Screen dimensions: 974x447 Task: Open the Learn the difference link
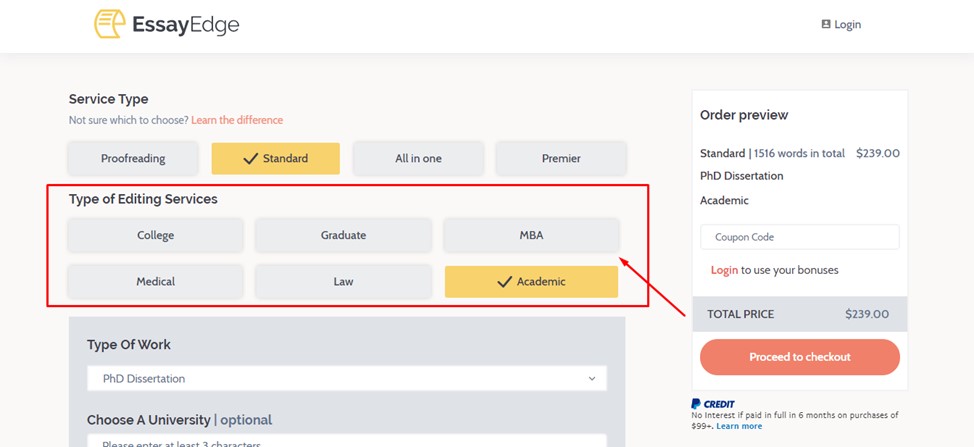pos(237,120)
